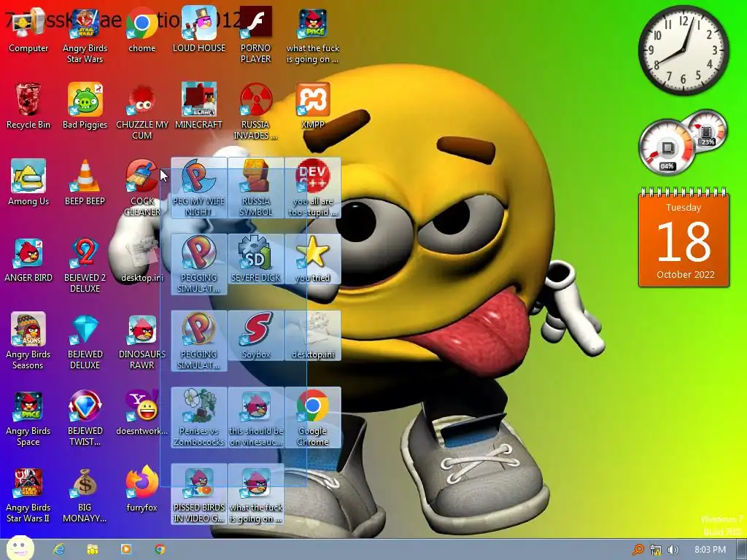Select the "you tried" star icon

click(312, 260)
